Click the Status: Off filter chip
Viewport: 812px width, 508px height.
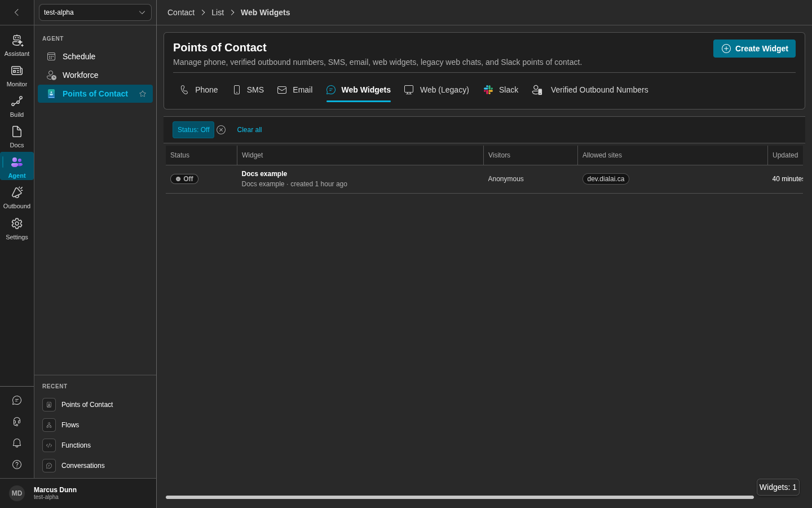(x=193, y=130)
